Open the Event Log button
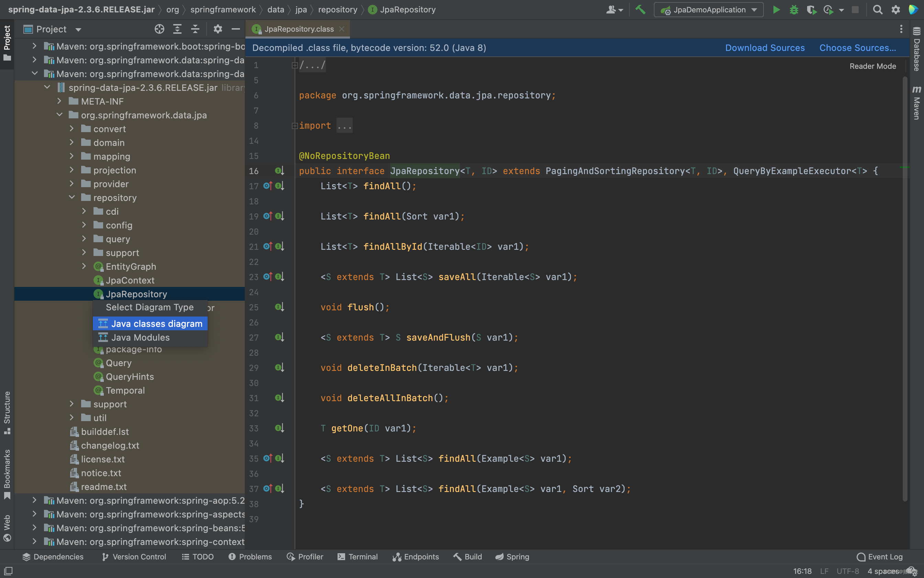Viewport: 924px width, 578px height. [x=880, y=557]
